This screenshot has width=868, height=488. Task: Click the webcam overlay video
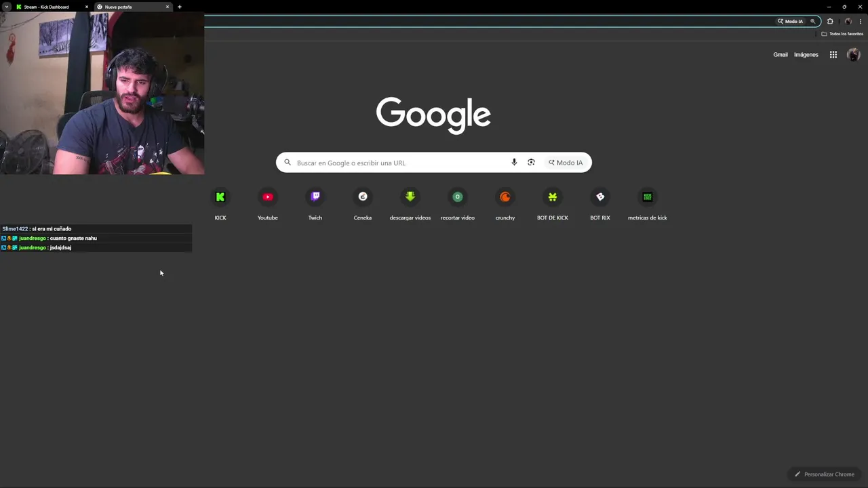click(x=102, y=94)
